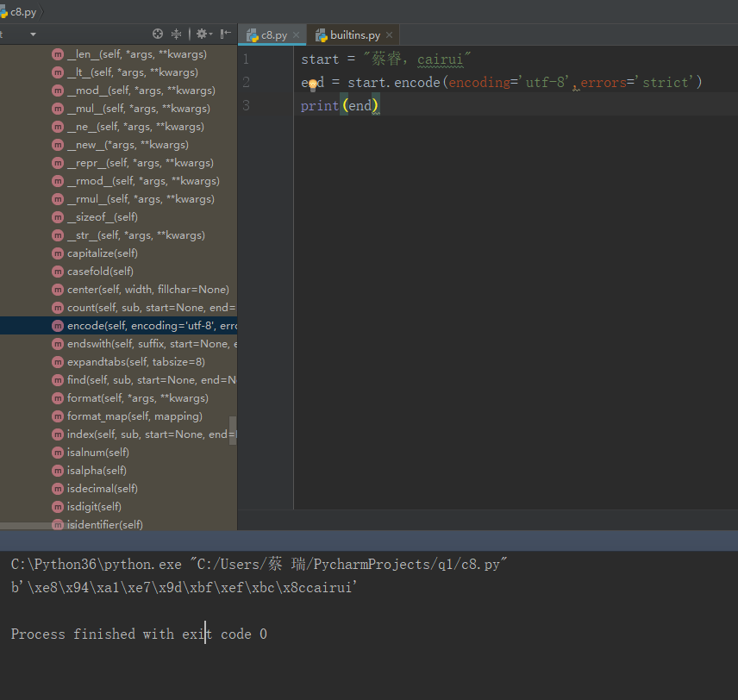The height and width of the screenshot is (700, 738).
Task: Click the 'errors' keyword argument
Action: click(604, 83)
